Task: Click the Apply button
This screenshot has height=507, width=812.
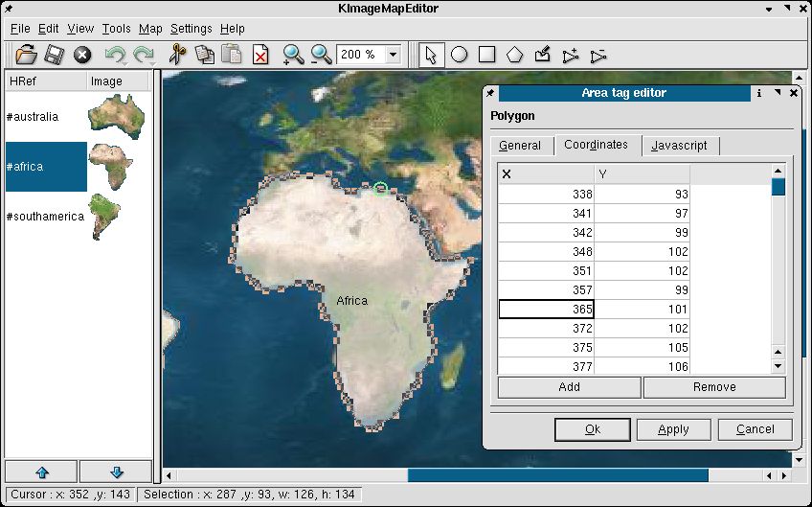Action: pyautogui.click(x=673, y=429)
